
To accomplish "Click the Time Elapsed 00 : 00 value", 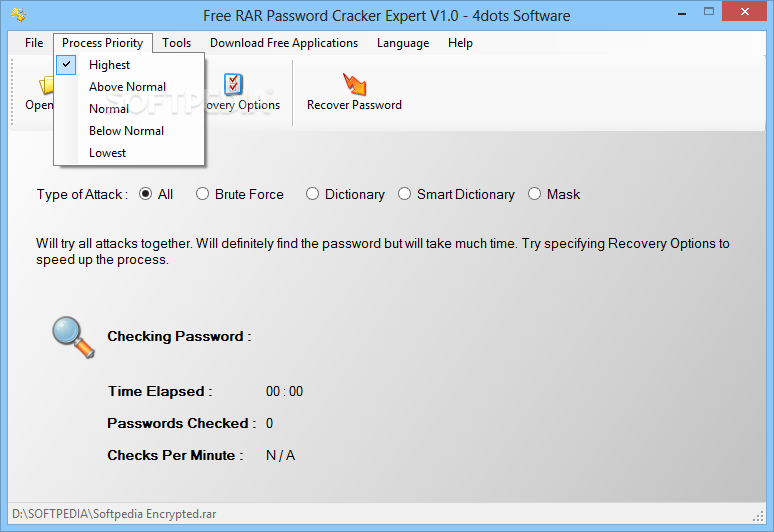I will pyautogui.click(x=284, y=391).
